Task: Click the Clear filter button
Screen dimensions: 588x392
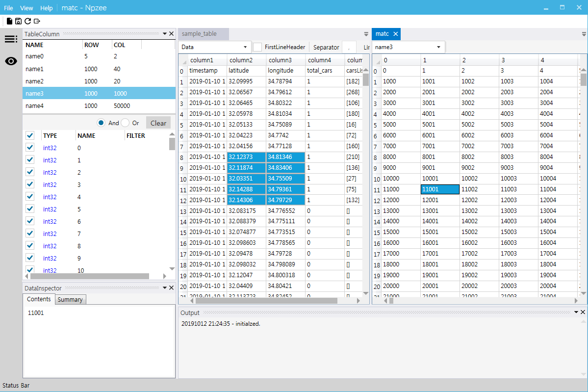Action: point(158,123)
